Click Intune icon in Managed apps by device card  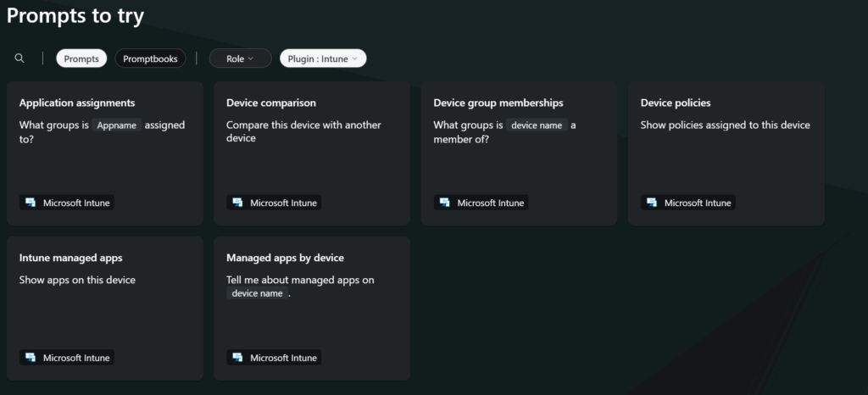(237, 358)
